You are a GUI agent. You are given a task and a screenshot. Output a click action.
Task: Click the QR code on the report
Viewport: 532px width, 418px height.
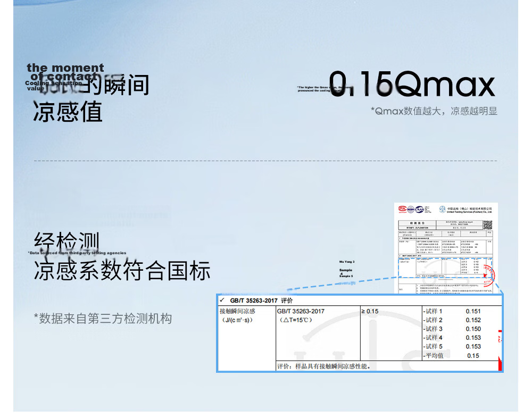point(488,224)
